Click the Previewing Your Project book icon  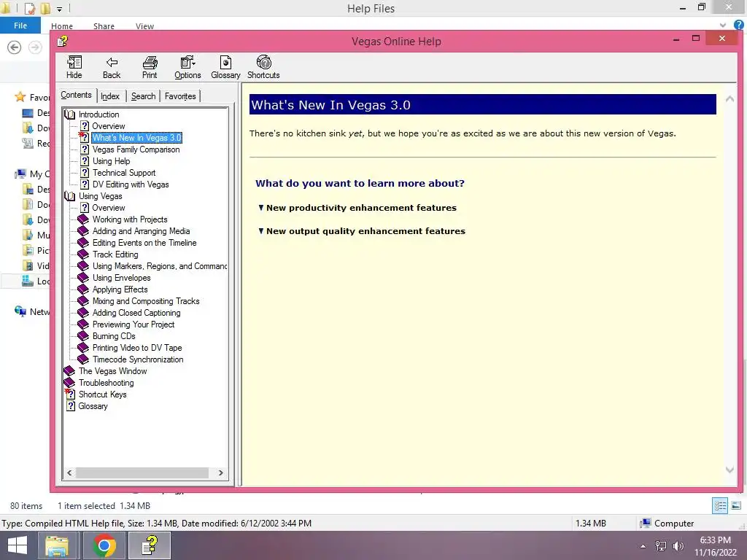(83, 324)
